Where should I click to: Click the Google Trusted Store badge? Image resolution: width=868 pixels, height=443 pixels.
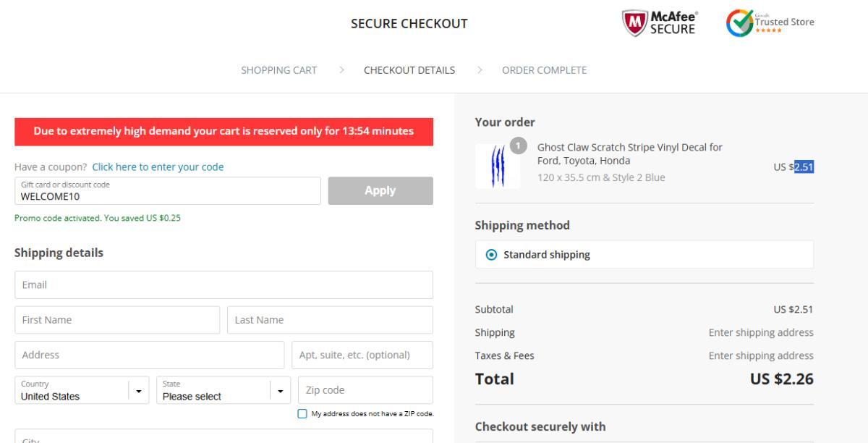(x=770, y=23)
